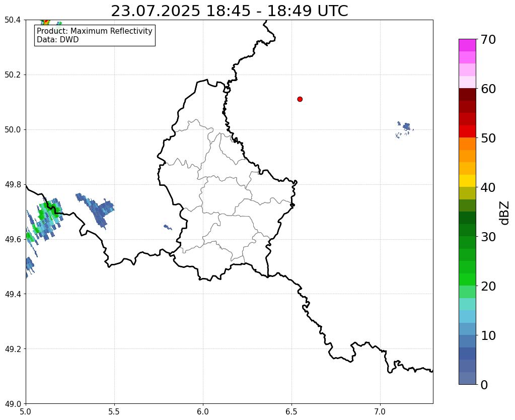
Task: Click the 10 dBZ colorbar tick label
Action: (x=488, y=335)
